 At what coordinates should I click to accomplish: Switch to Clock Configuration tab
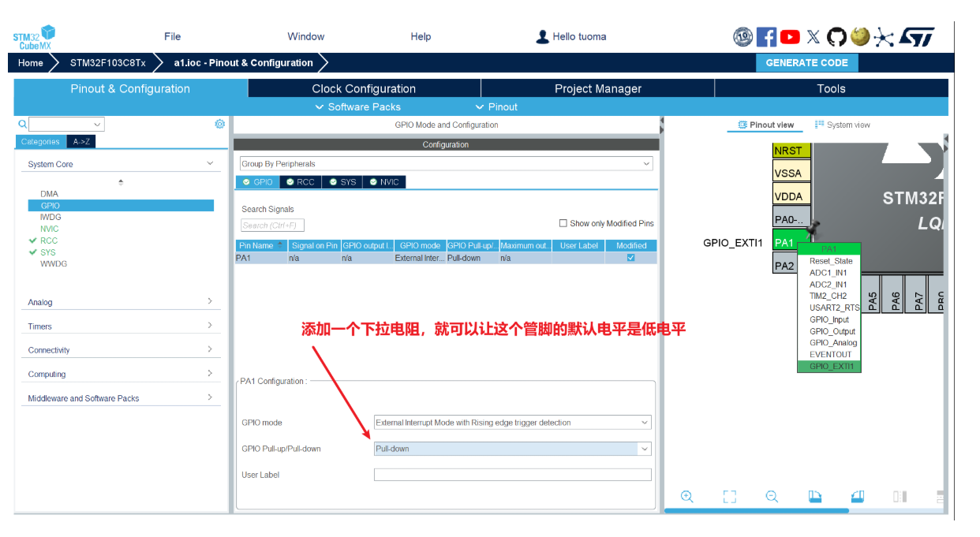pos(364,88)
